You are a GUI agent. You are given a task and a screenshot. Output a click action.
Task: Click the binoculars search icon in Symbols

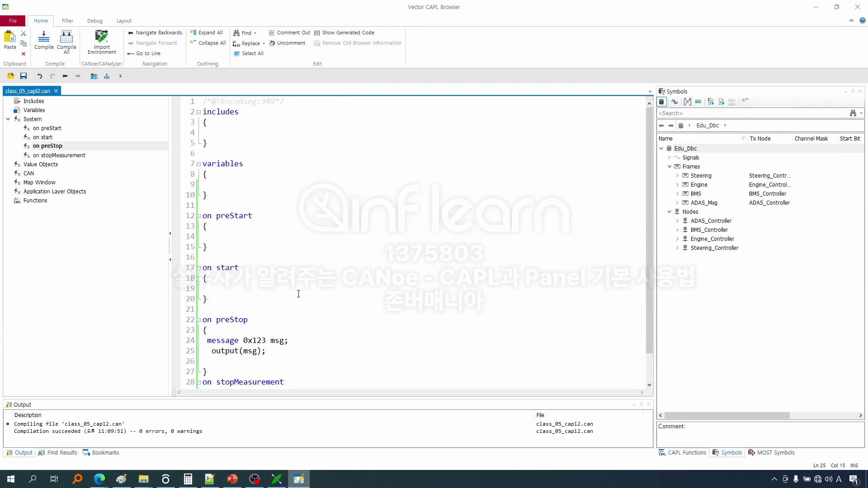pos(853,113)
